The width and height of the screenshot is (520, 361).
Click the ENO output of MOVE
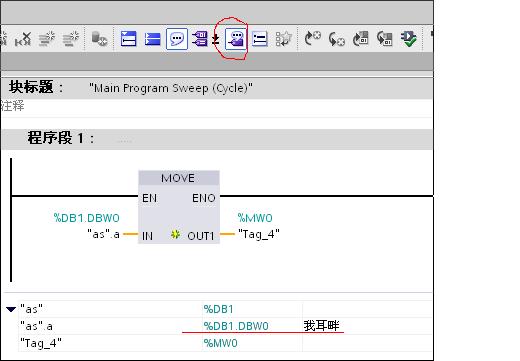point(204,198)
